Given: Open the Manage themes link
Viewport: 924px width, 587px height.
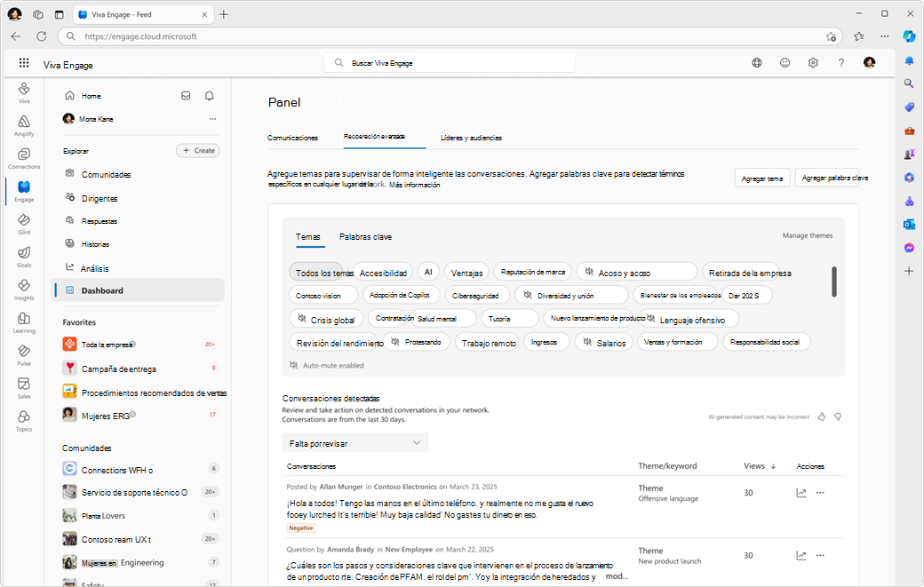Looking at the screenshot, I should [808, 235].
